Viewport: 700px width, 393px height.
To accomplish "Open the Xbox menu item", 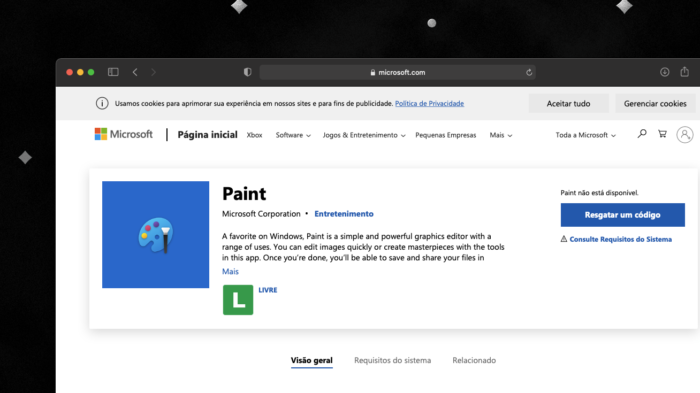I will [x=254, y=135].
